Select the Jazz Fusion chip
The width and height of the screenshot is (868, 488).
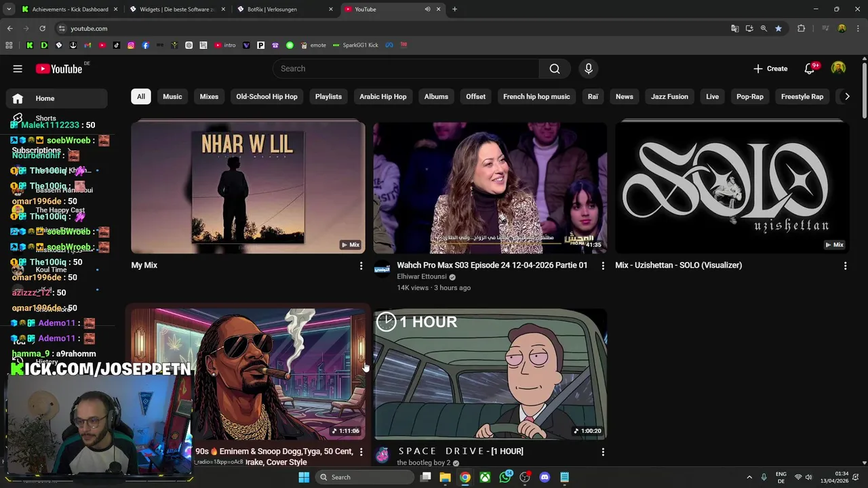point(669,96)
